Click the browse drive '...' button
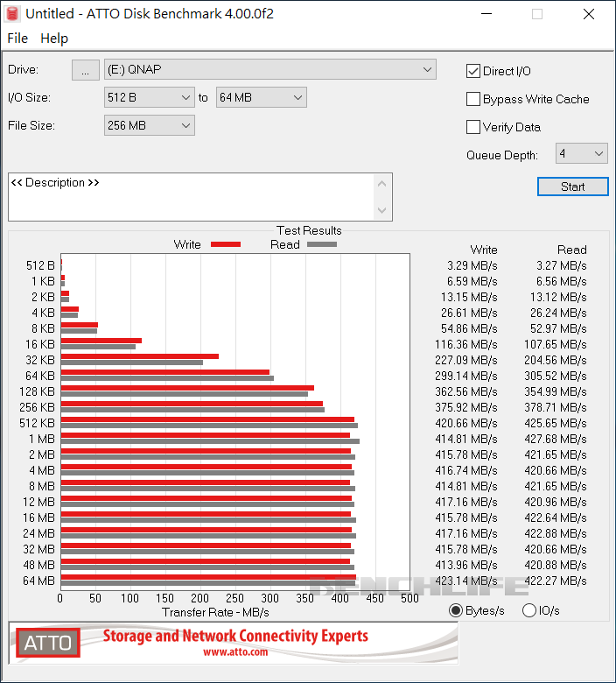 coord(86,70)
